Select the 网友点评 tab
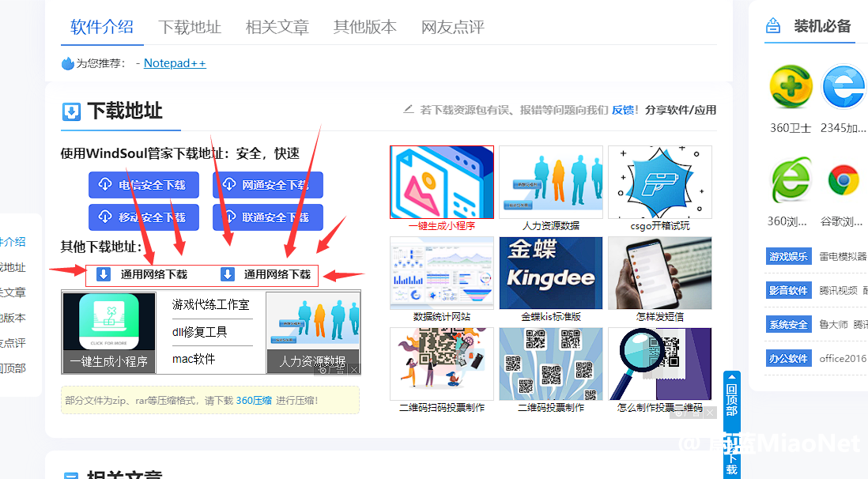The width and height of the screenshot is (868, 479). click(x=452, y=27)
